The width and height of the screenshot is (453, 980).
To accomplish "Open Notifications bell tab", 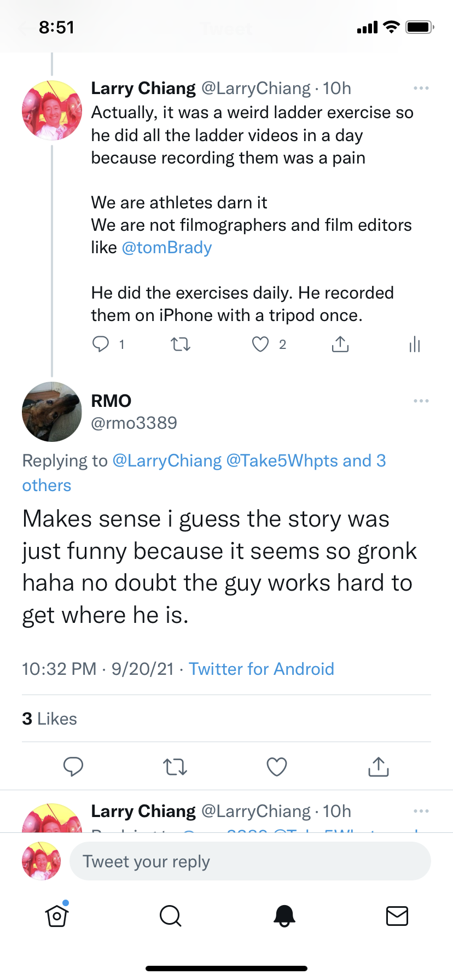I will [284, 915].
